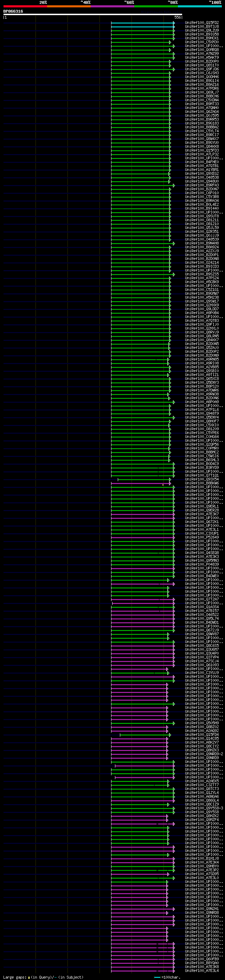The width and height of the screenshot is (225, 980).
Task: Select the UniRef100_C6F010 label
Action: pos(202,193)
